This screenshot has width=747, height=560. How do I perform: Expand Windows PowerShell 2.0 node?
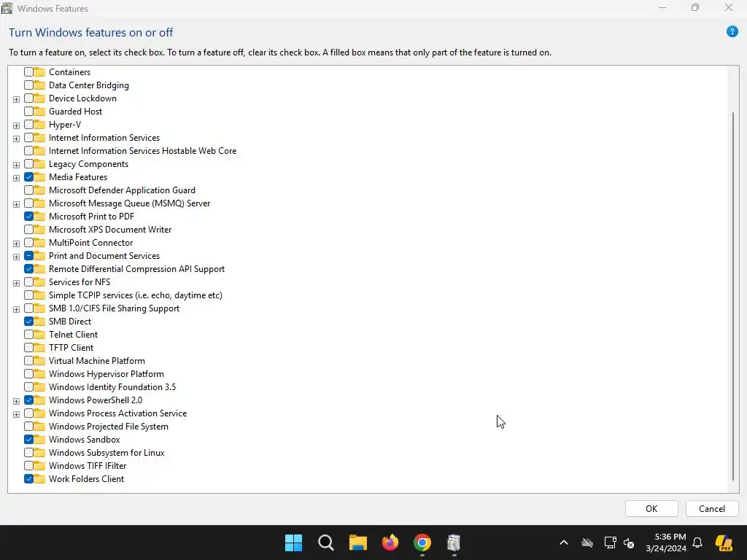pyautogui.click(x=16, y=401)
